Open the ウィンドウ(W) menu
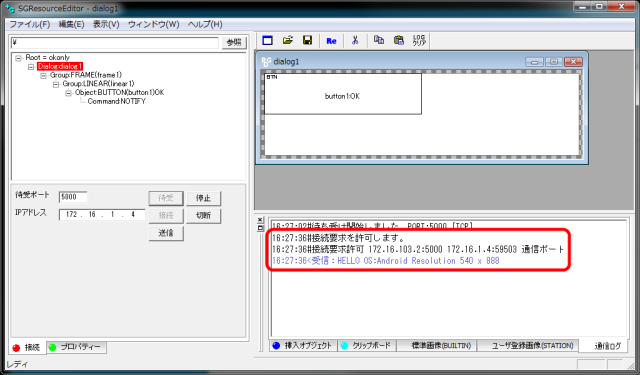This screenshot has width=640, height=375. click(x=153, y=24)
